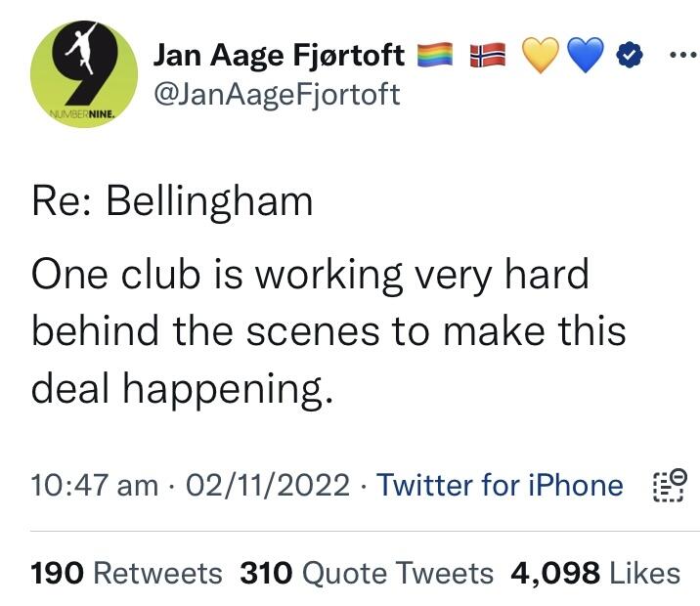The height and width of the screenshot is (606, 700).
Task: Click the "Re: Bellingham" line of the tweet
Action: (172, 202)
